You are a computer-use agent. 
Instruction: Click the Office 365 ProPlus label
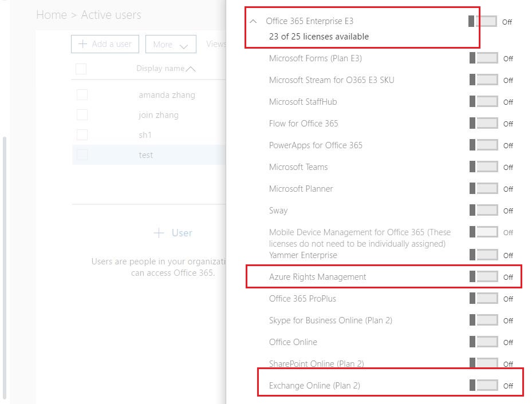click(x=302, y=299)
